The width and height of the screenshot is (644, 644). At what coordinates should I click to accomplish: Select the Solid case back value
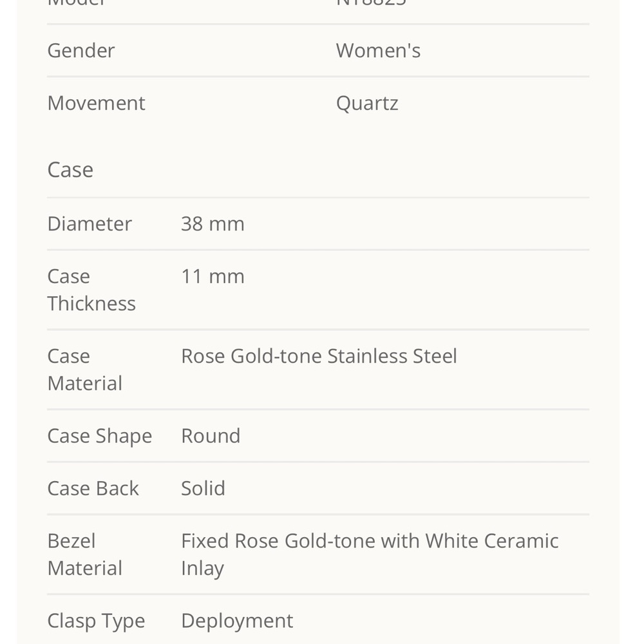coord(203,489)
